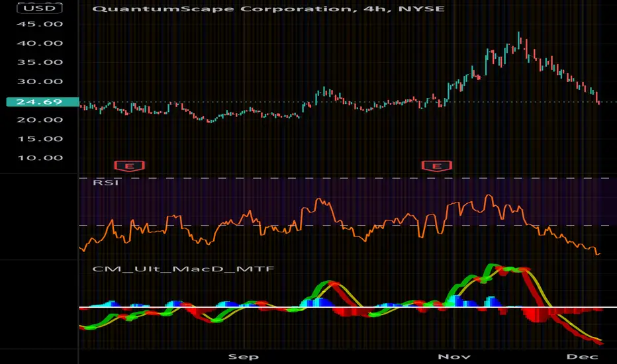The width and height of the screenshot is (617, 364).
Task: Click the 15.00 price axis label
Action: 40,138
